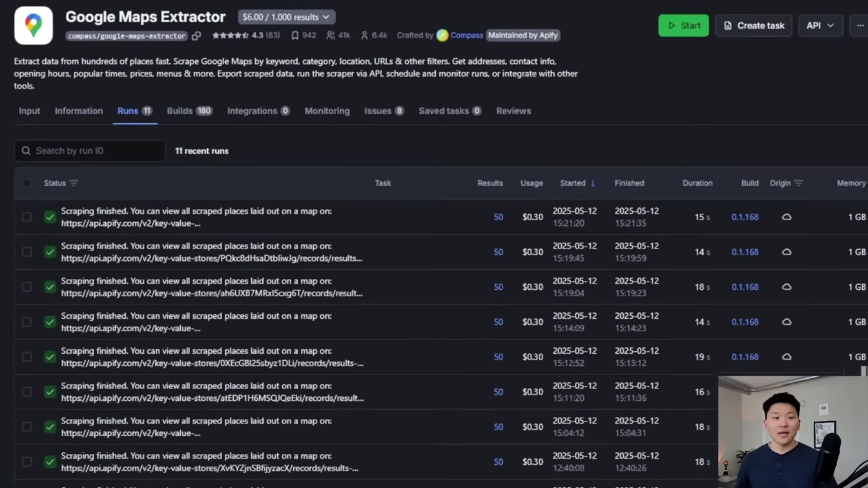This screenshot has width=868, height=488.
Task: Toggle the select-all runs checkbox
Action: (x=26, y=183)
